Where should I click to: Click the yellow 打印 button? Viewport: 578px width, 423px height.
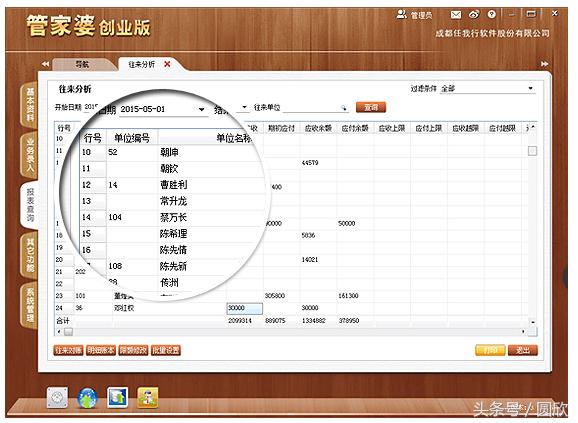pos(490,350)
